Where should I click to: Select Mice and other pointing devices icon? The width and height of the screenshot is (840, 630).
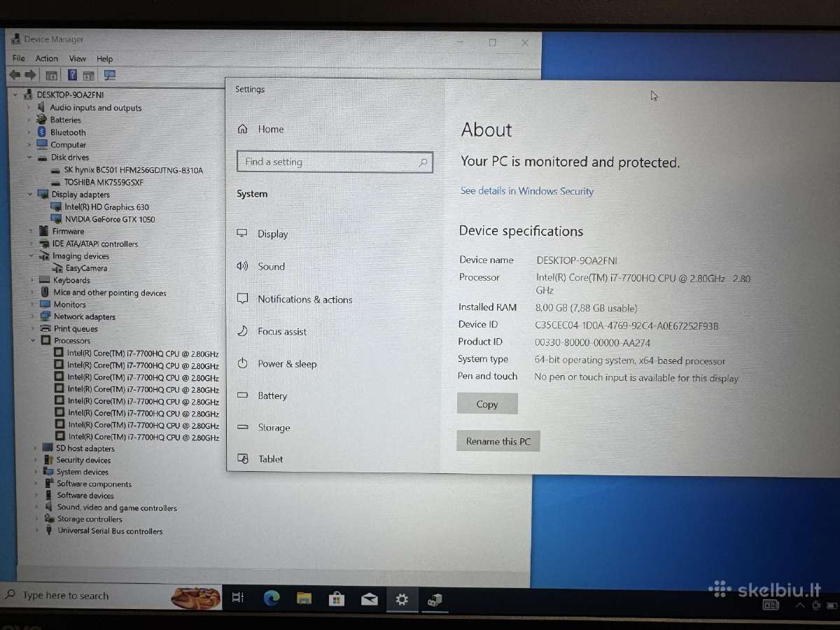click(45, 293)
